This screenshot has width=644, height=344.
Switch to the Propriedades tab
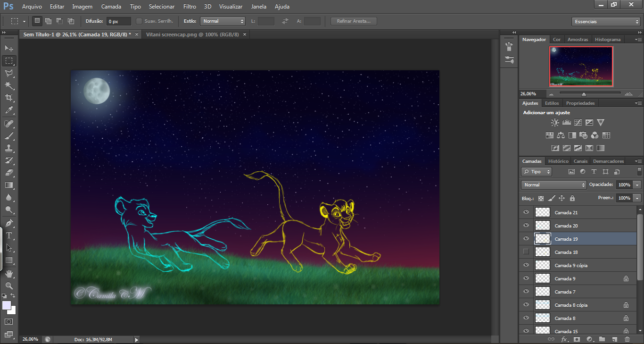[x=580, y=103]
